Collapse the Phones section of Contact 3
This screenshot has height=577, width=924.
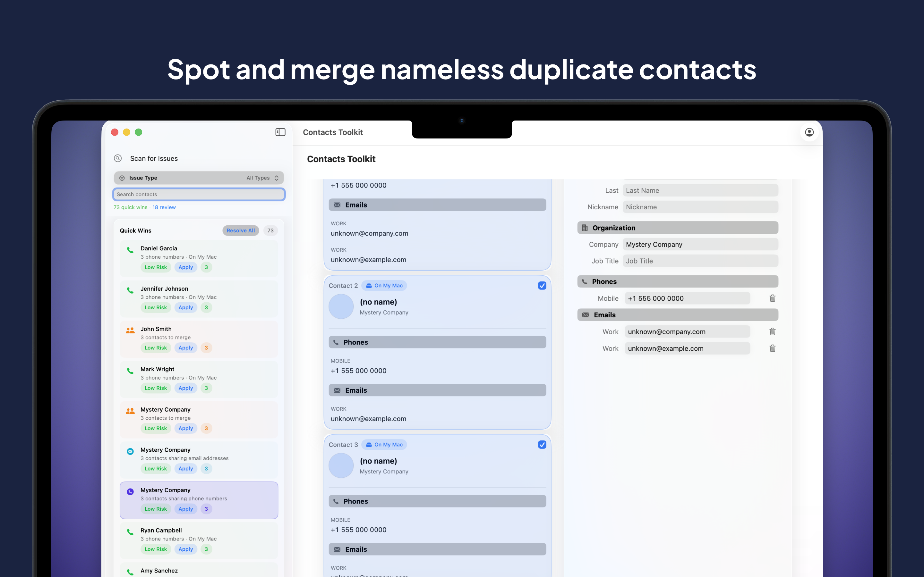pyautogui.click(x=437, y=501)
